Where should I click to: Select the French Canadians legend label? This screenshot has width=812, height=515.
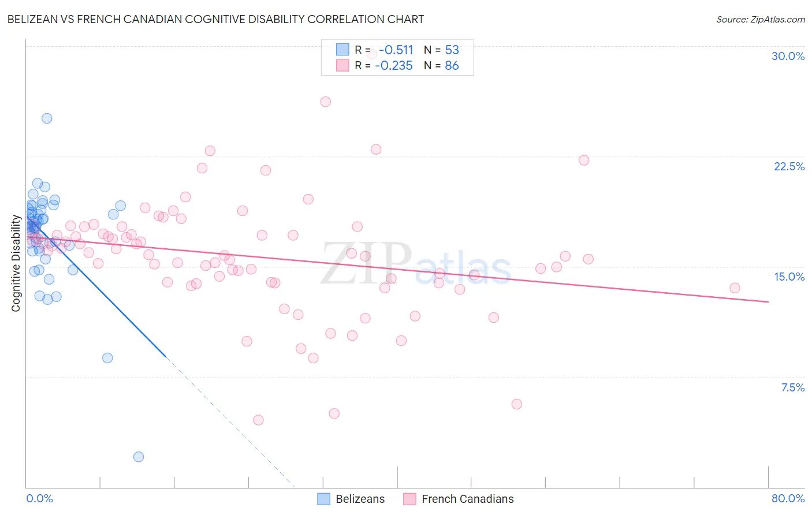coord(468,499)
